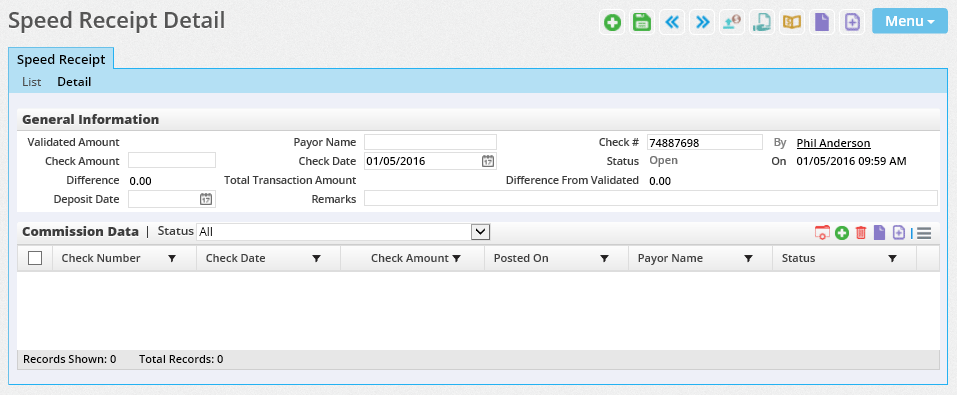Click the green add icon in Commission Data
The width and height of the screenshot is (957, 395).
[x=842, y=233]
